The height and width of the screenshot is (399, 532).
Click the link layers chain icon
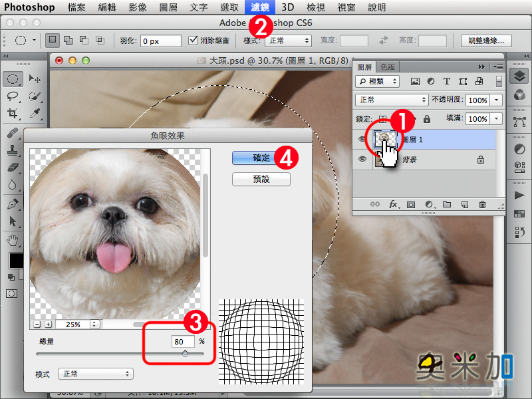click(x=375, y=204)
